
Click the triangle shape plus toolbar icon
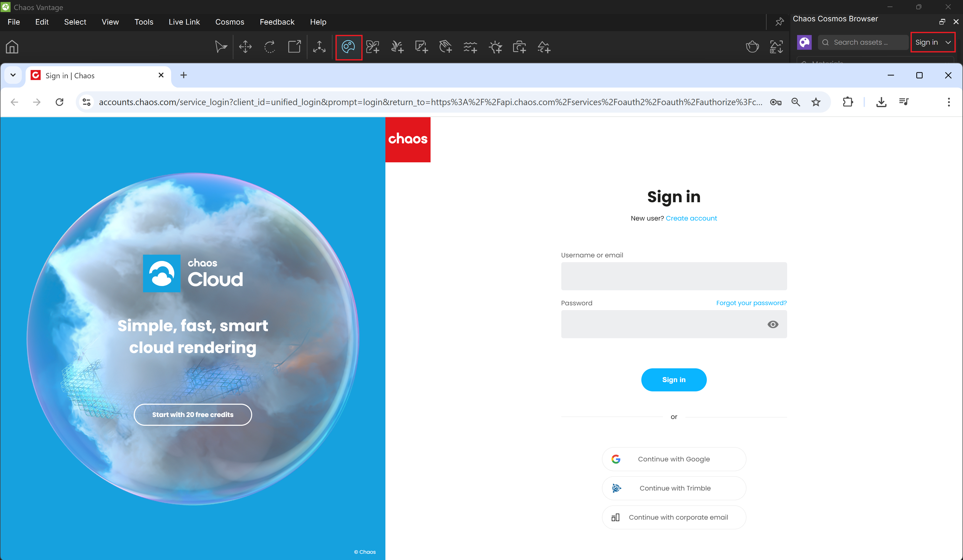tap(544, 47)
